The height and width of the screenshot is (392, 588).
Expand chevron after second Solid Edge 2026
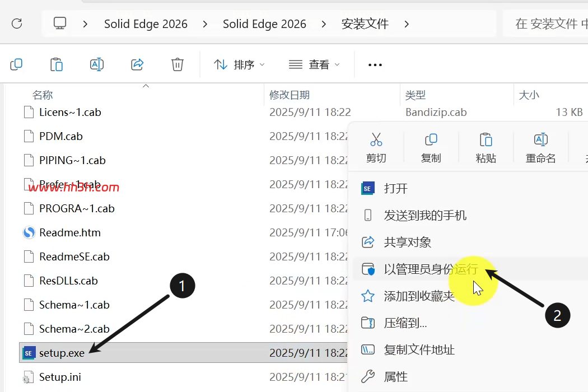(324, 24)
